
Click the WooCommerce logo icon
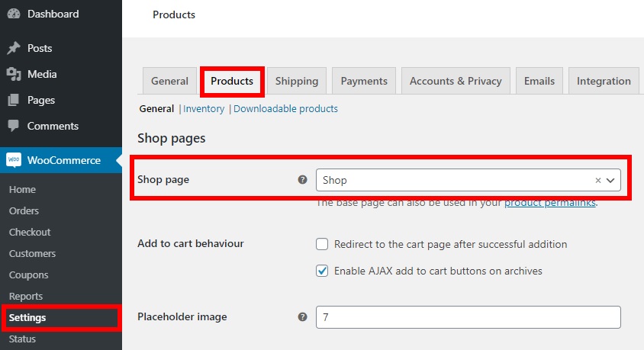[14, 160]
